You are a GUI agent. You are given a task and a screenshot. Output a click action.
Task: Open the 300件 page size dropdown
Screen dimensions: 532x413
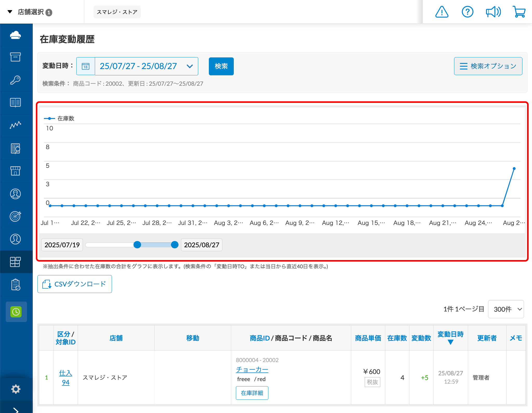(x=506, y=309)
